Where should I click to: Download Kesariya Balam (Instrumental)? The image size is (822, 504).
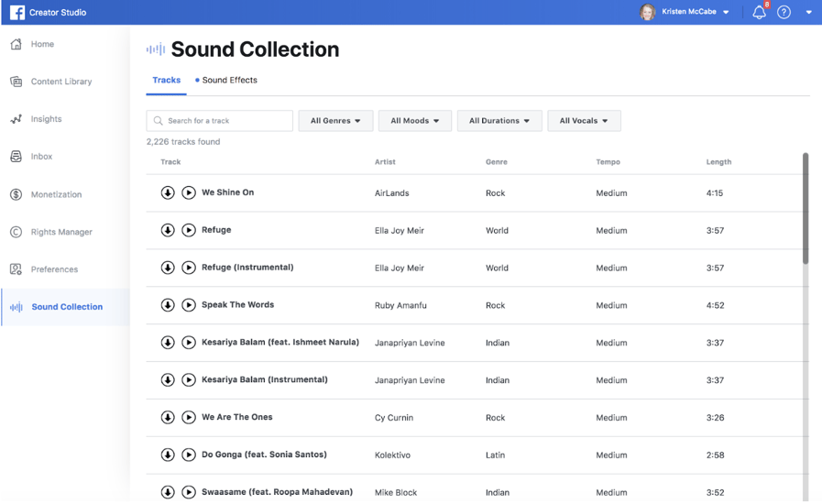pyautogui.click(x=168, y=379)
